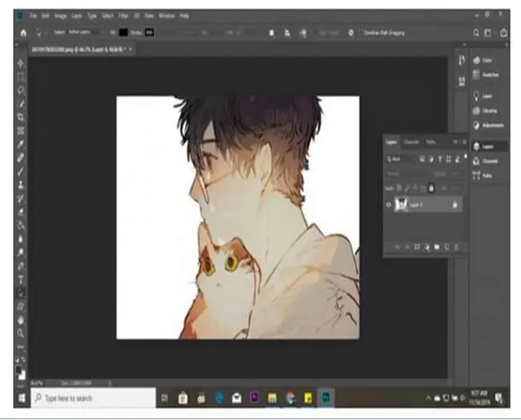Open the Window menu

click(x=167, y=15)
